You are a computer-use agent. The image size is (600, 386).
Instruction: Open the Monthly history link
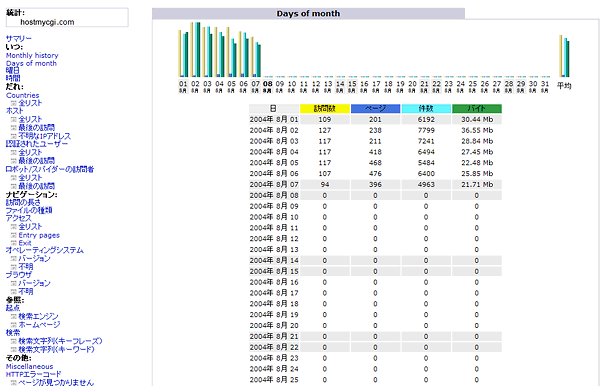coord(32,55)
